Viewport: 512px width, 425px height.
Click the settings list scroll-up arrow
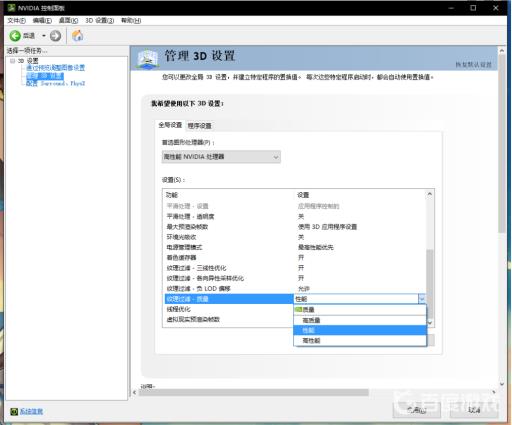click(x=430, y=194)
